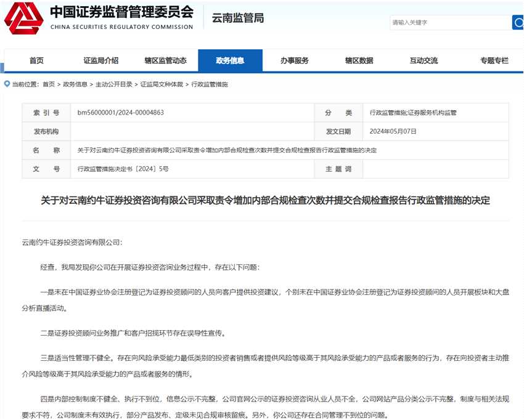Open the 证监局介绍 navigation tab

tap(101, 60)
